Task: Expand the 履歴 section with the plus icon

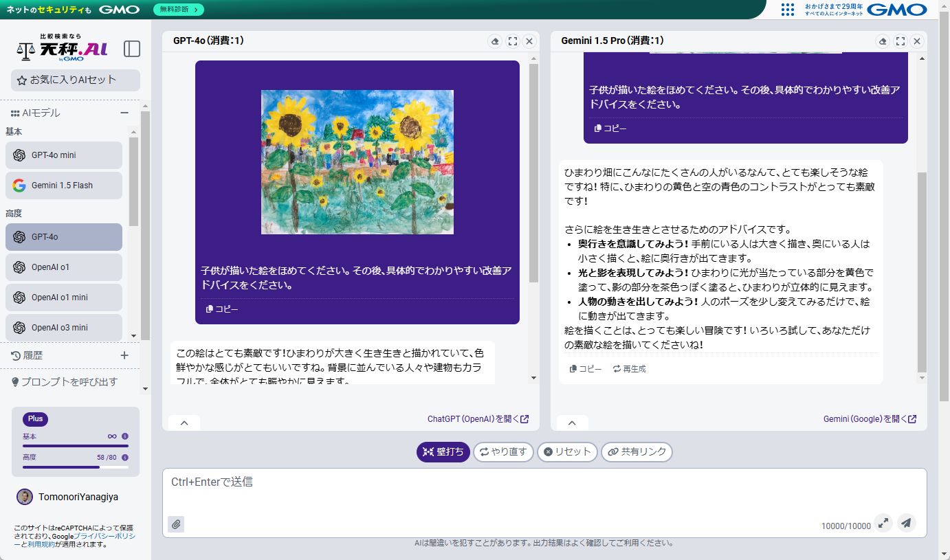Action: [124, 355]
